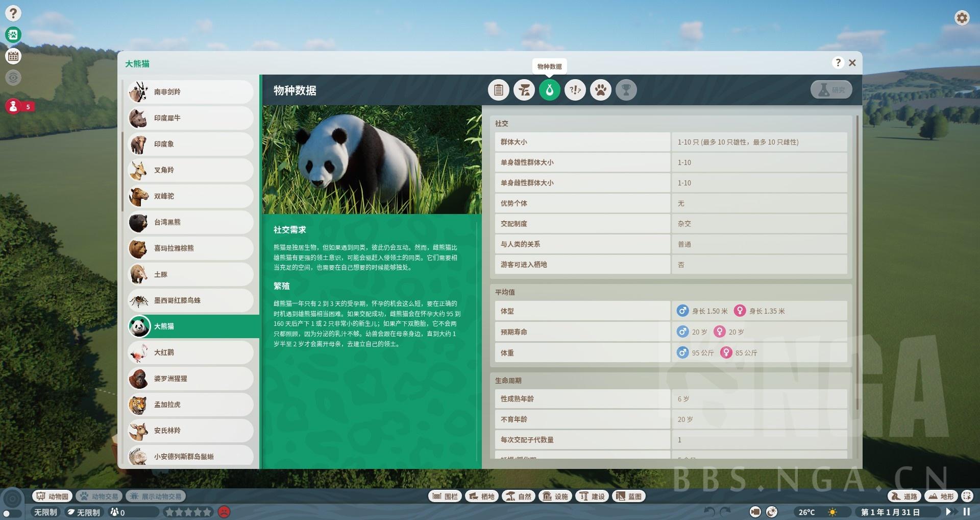This screenshot has width=980, height=520.
Task: Click the animal list scrollbar
Action: [x=122, y=171]
